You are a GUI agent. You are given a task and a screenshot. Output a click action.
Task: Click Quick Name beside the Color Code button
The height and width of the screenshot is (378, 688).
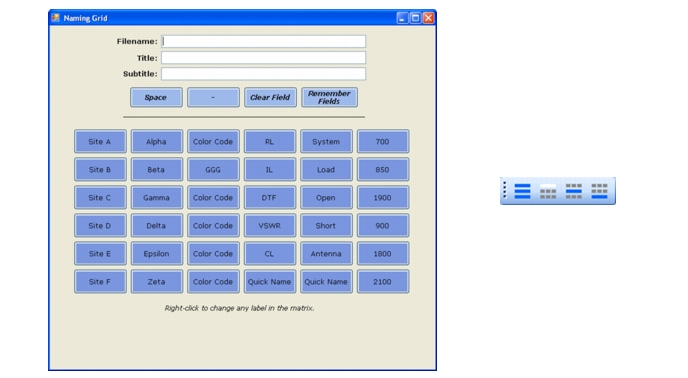[270, 282]
